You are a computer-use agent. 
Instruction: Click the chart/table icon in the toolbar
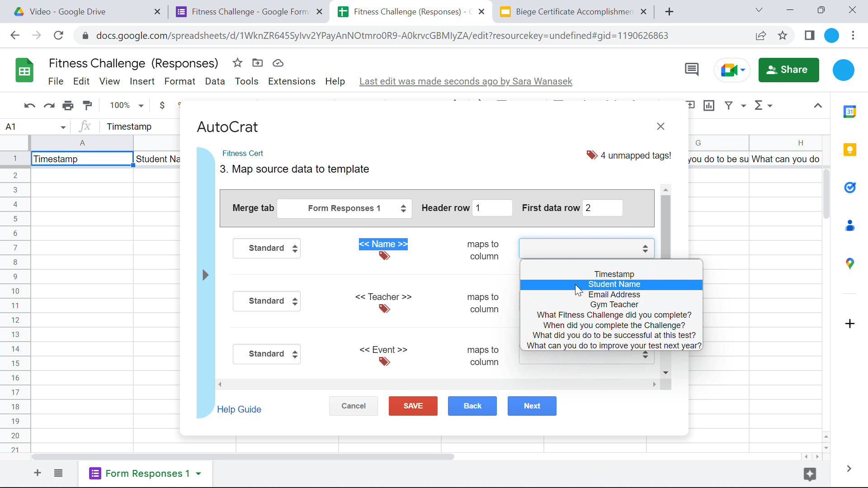tap(709, 105)
